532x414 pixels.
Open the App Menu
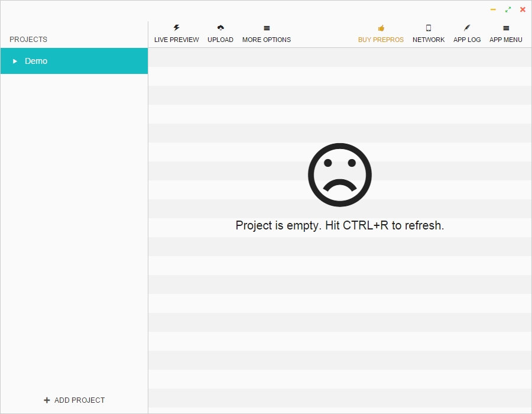tap(505, 33)
